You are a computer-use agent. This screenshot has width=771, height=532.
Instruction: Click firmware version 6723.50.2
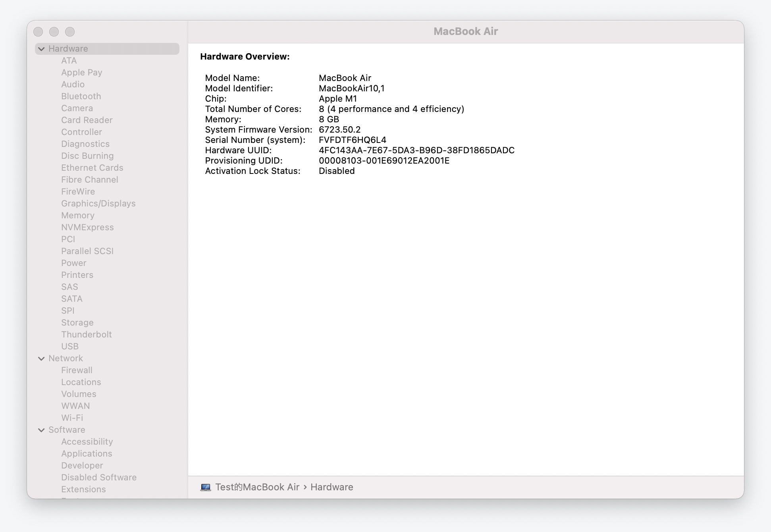(339, 130)
